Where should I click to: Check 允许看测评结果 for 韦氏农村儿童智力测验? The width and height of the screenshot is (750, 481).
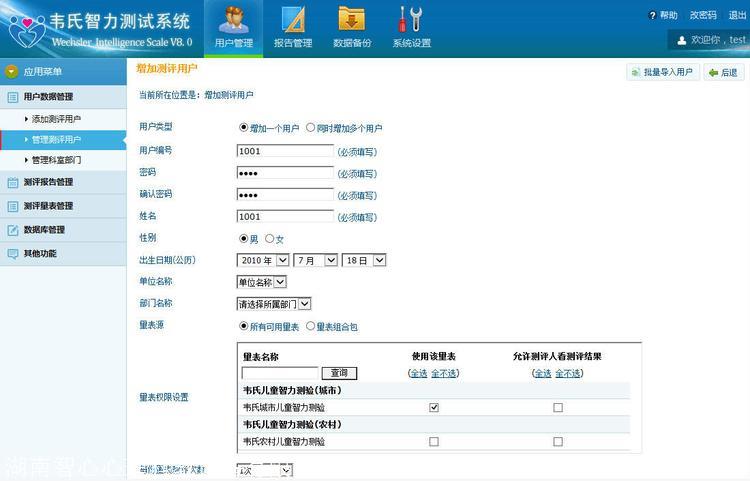(558, 441)
